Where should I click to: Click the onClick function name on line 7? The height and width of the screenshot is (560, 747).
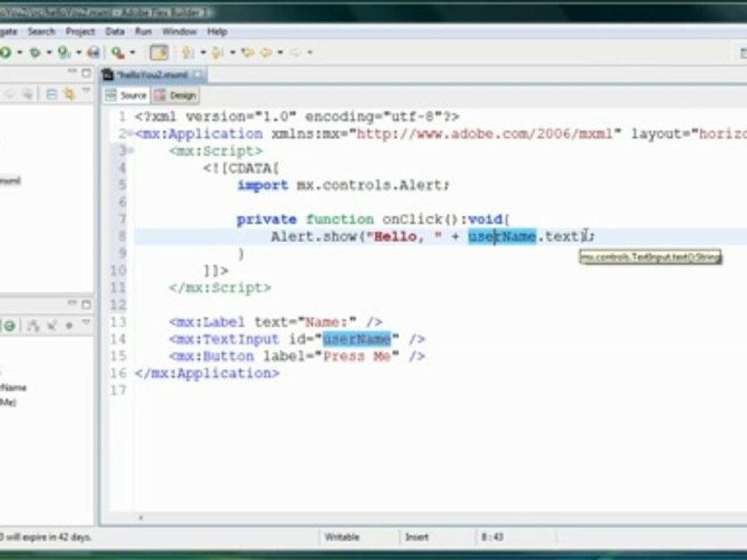(x=412, y=219)
